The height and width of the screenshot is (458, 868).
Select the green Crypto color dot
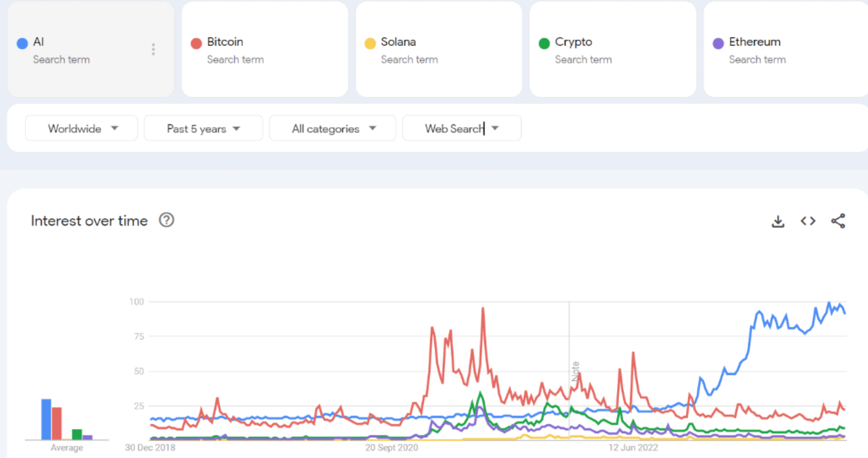tap(544, 43)
